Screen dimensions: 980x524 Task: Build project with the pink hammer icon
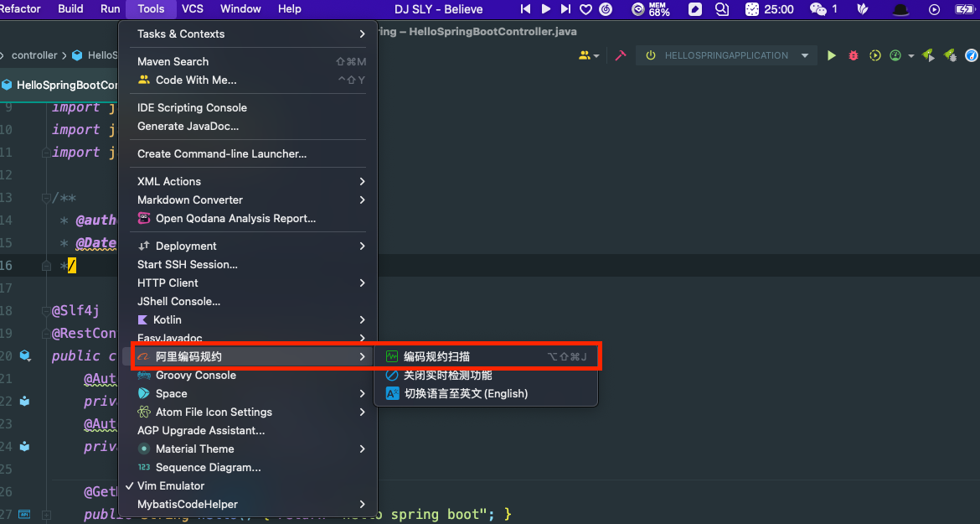pos(620,55)
